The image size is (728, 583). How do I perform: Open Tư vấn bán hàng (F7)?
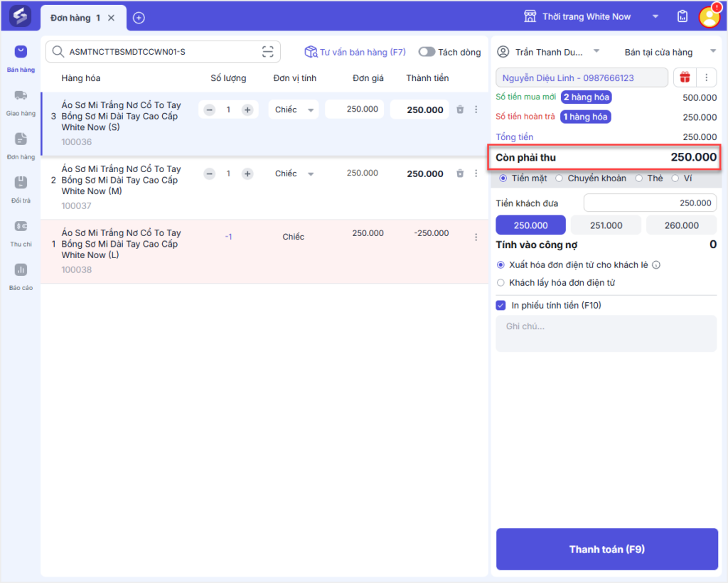[355, 52]
